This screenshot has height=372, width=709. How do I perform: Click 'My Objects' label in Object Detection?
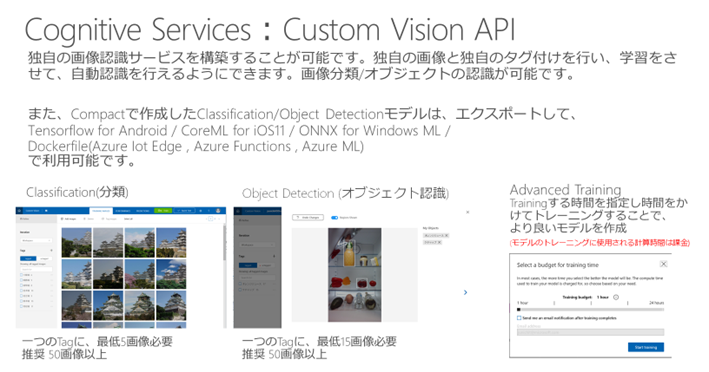click(430, 228)
